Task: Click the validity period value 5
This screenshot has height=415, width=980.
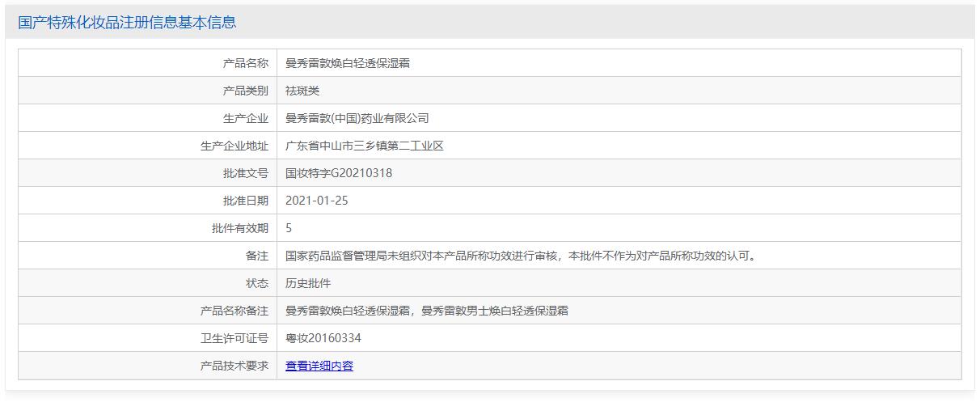Action: point(289,228)
